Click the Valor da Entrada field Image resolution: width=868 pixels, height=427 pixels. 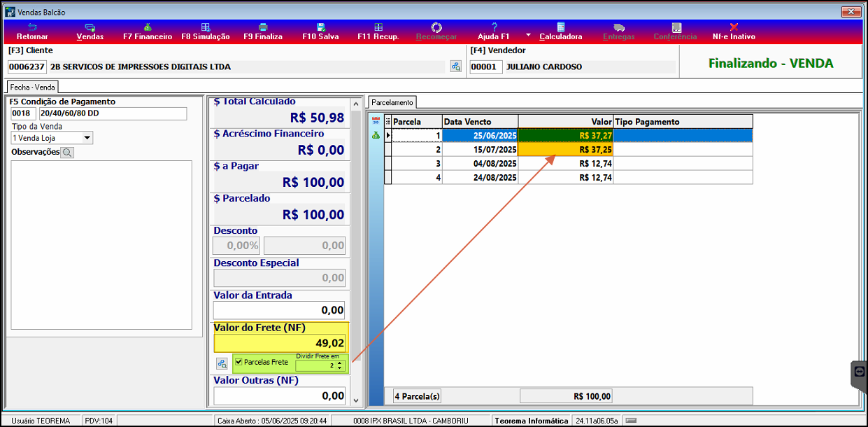point(280,310)
